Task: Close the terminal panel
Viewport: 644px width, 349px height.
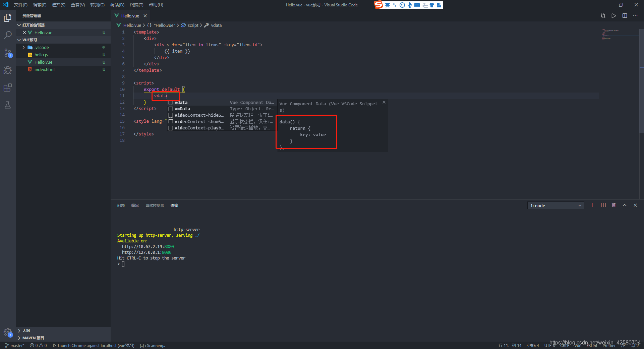Action: coord(635,205)
